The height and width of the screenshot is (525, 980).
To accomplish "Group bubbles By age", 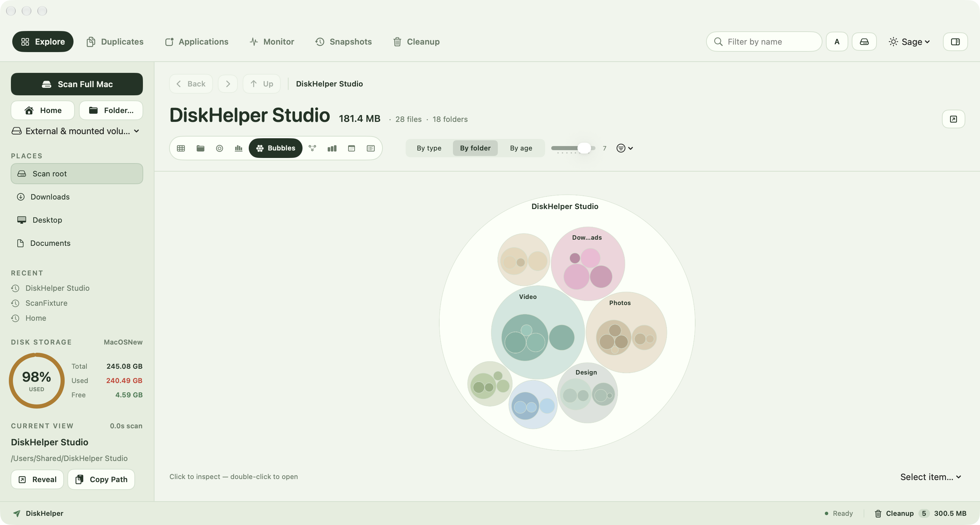I will (x=521, y=148).
